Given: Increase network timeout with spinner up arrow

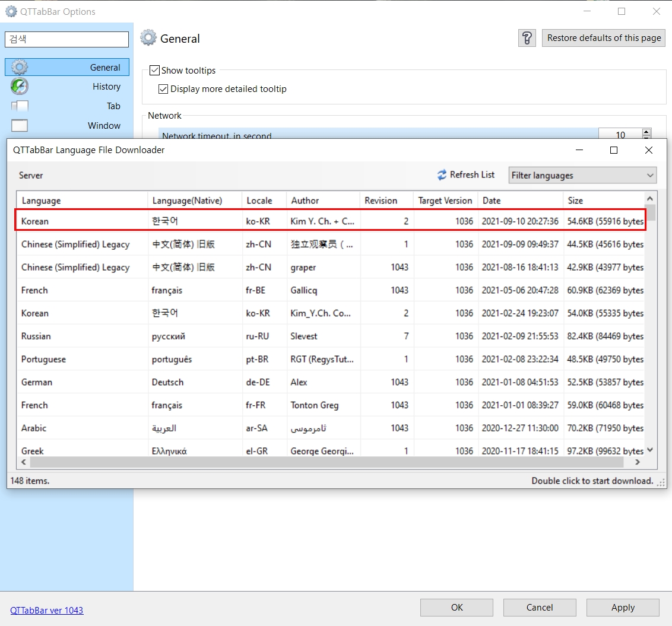Looking at the screenshot, I should [646, 132].
